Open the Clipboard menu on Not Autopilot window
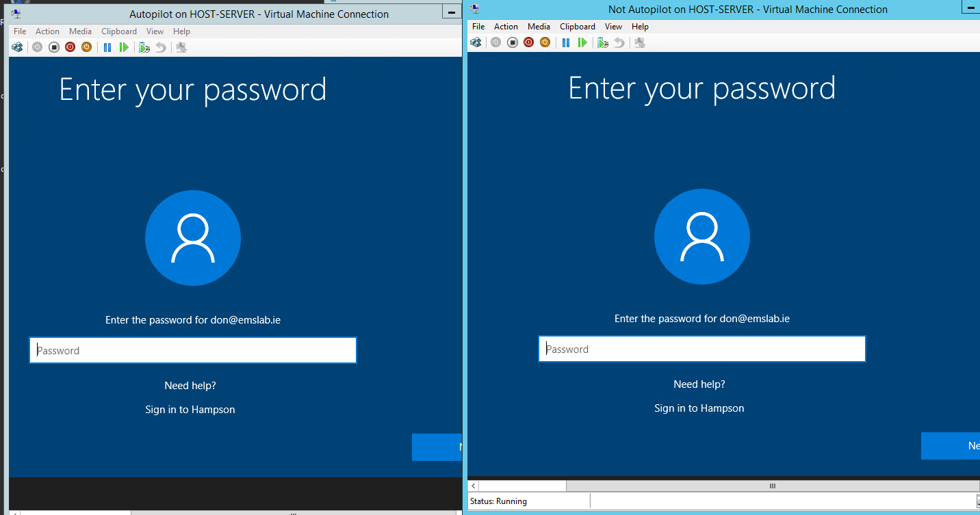Screen dimensions: 980x515 coord(577,26)
